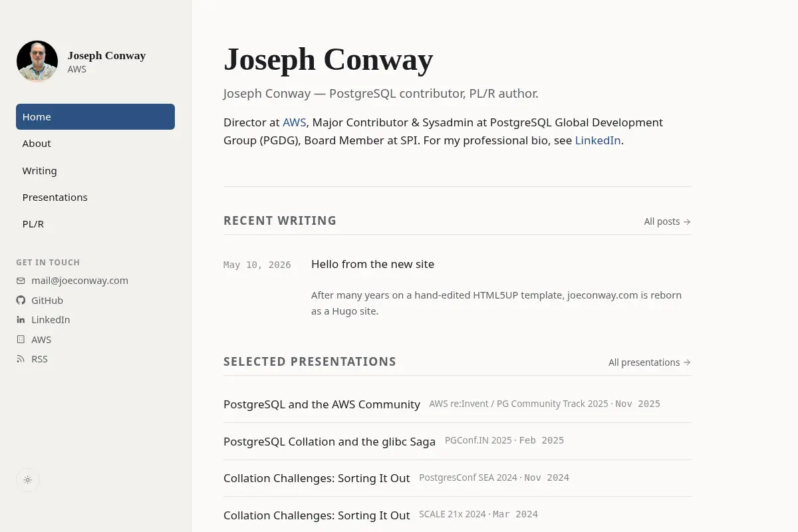Open the About page in sidebar
Screen dimensions: 798x532
pos(95,144)
